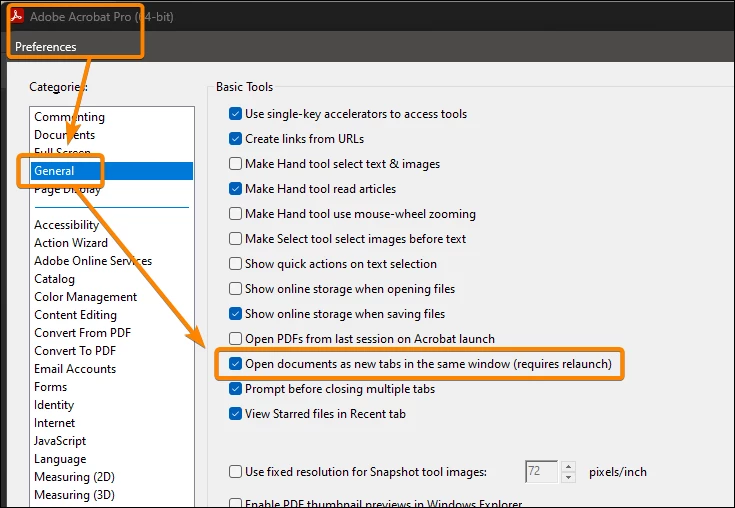
Task: Click the Adobe Acrobat logo icon
Action: (x=17, y=16)
